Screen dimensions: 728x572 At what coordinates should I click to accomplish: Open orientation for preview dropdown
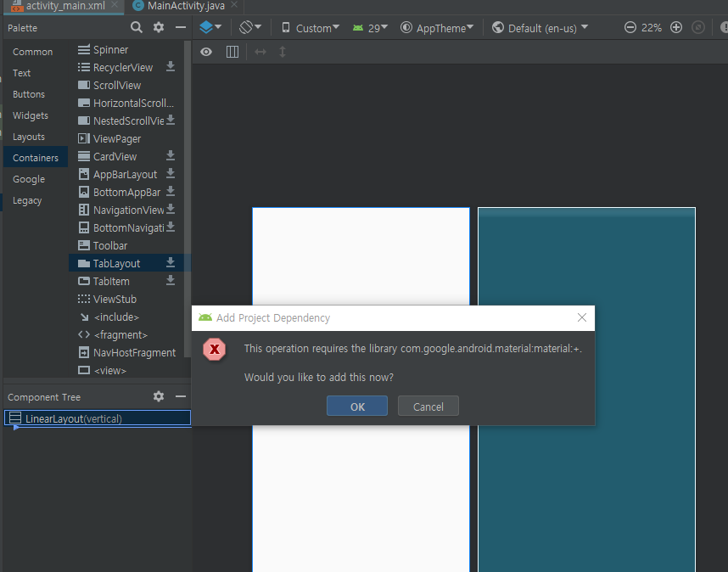click(250, 27)
